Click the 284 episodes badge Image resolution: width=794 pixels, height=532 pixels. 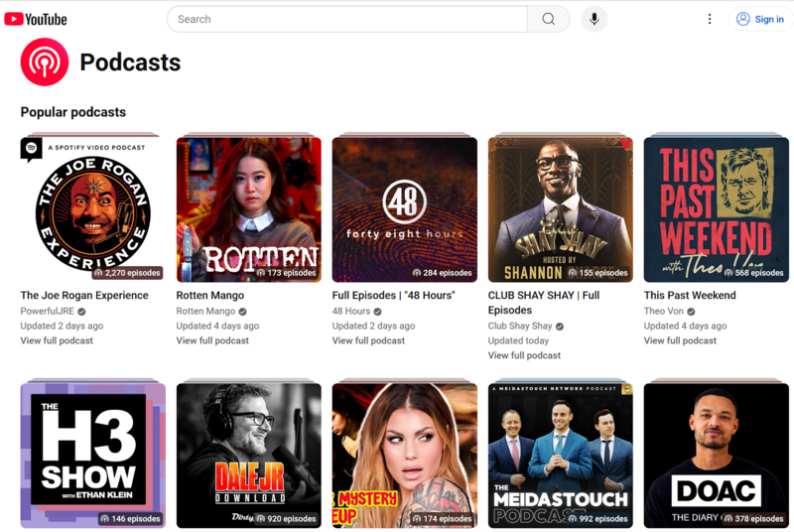pos(442,273)
